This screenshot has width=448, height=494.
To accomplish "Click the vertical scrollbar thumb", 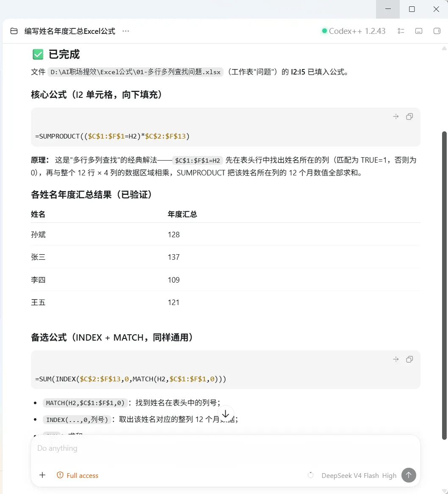I will click(444, 285).
